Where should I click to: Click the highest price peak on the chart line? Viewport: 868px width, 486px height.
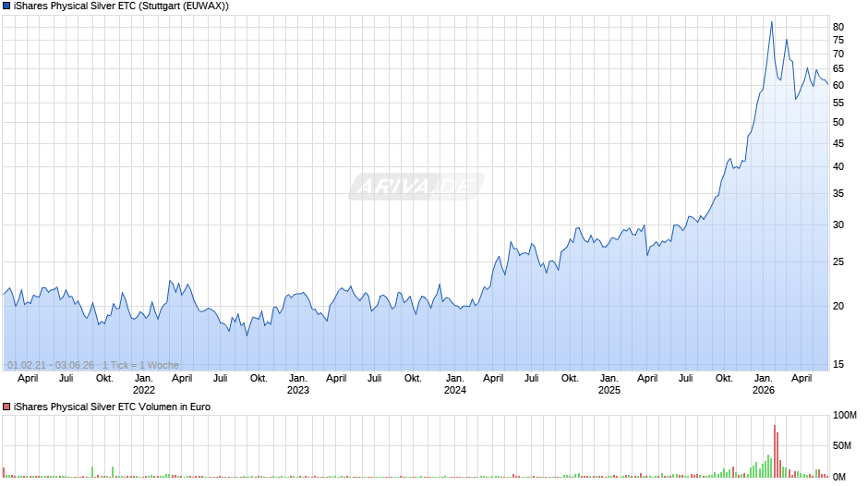pos(772,23)
